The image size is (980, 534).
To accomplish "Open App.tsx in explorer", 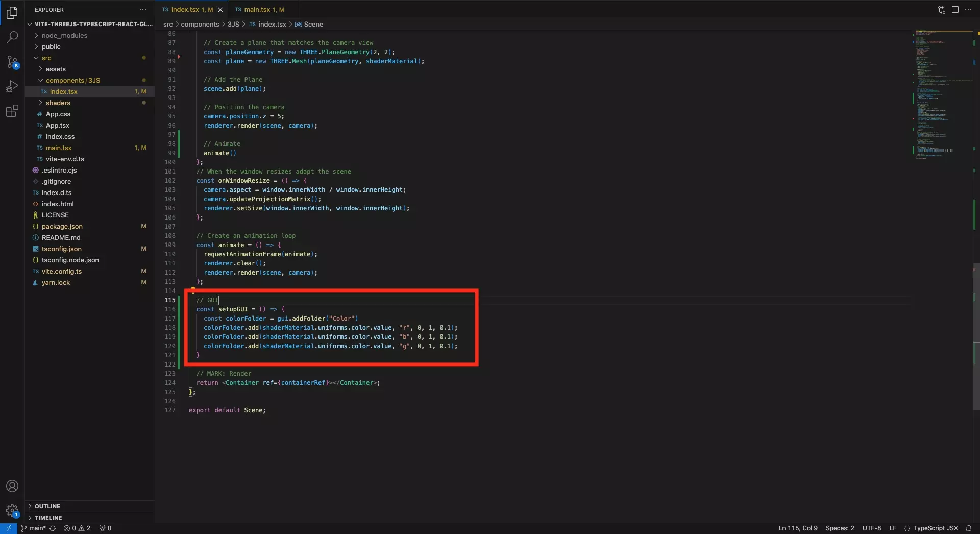I will pyautogui.click(x=89, y=125).
